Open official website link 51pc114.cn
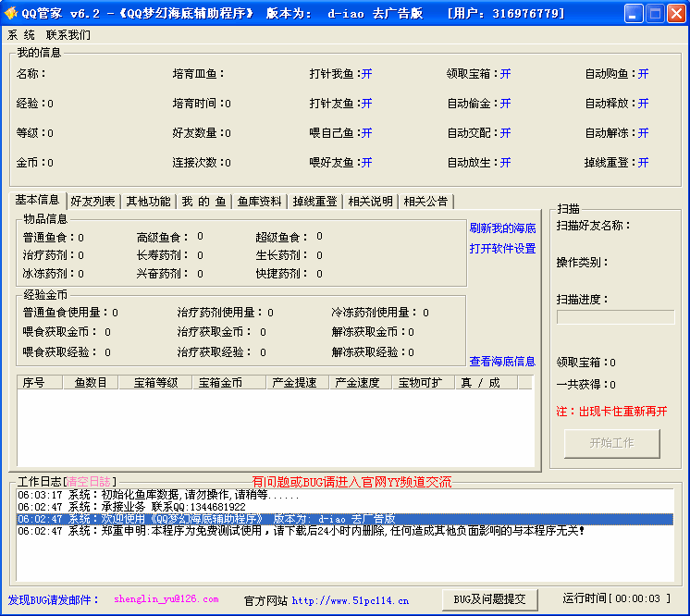 click(351, 600)
